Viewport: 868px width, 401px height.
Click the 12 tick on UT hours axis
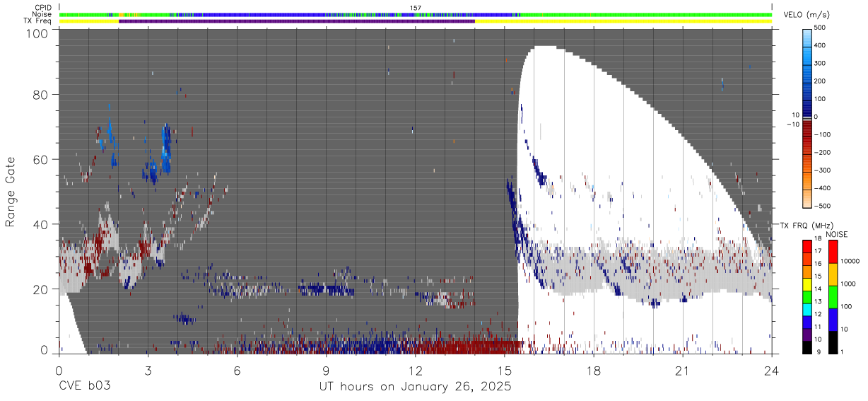click(416, 370)
